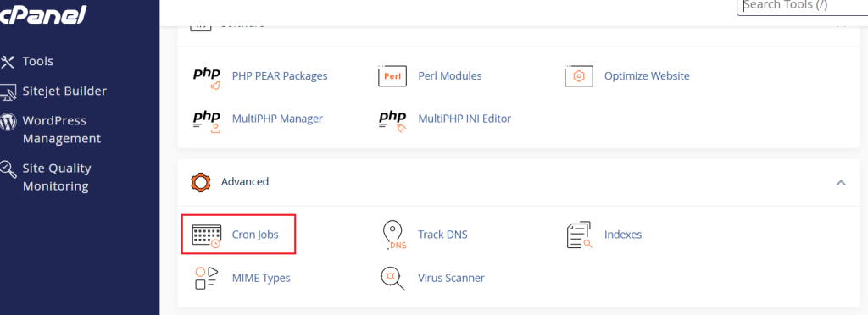
Task: Click the Advanced section gear icon
Action: 201,182
